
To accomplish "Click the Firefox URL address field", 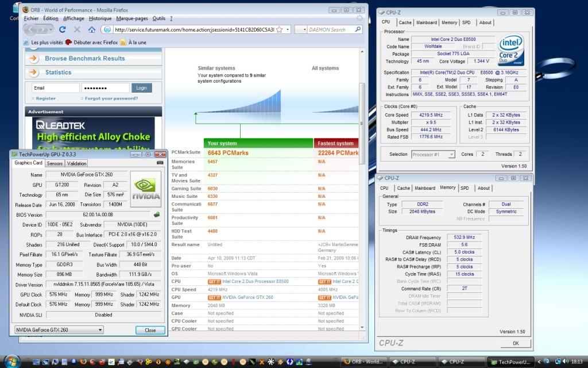I will tap(194, 29).
